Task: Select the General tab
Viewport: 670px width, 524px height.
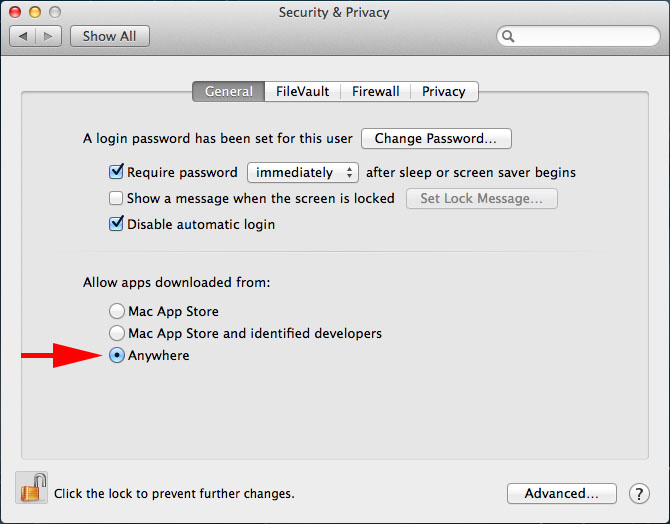Action: click(229, 91)
